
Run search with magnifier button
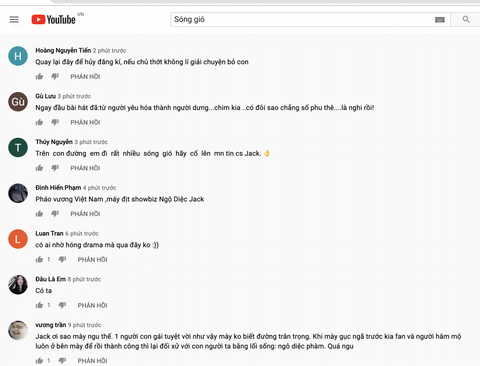(466, 19)
